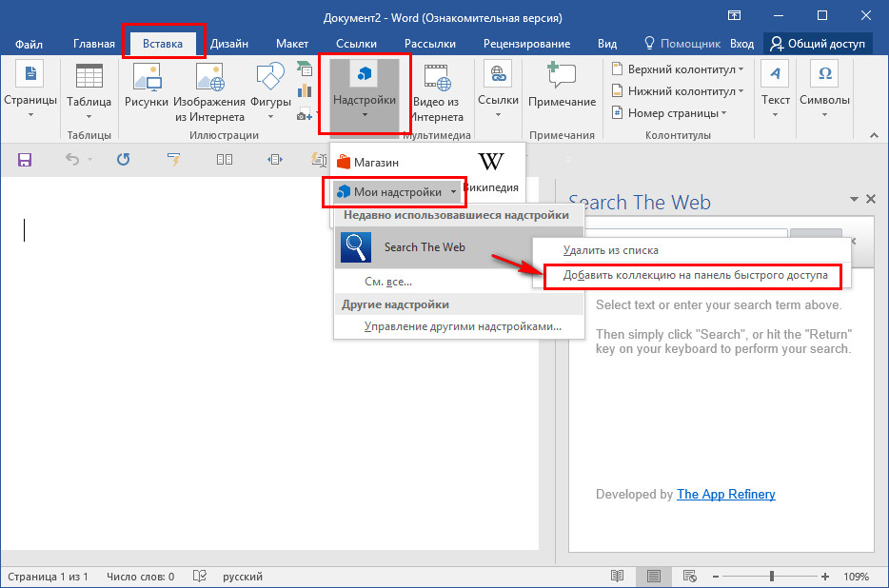The height and width of the screenshot is (588, 889).
Task: Switch to the Дизайн tab
Action: point(229,44)
